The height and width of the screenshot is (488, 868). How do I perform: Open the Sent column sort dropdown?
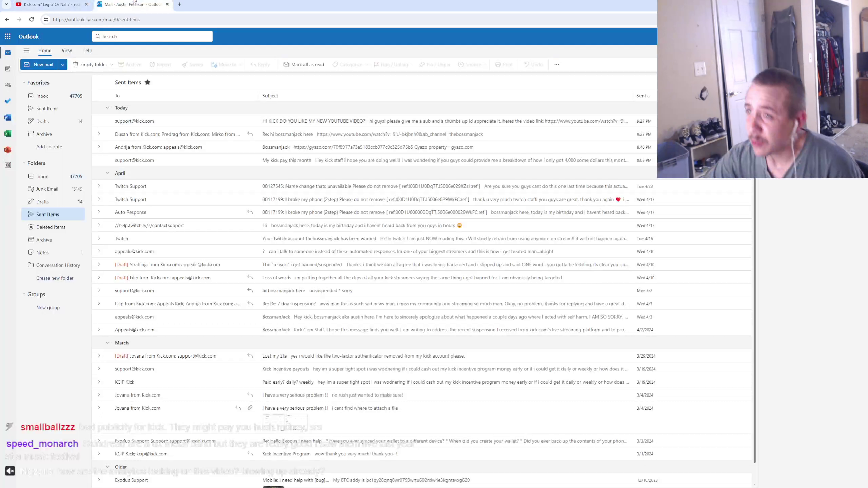click(643, 96)
